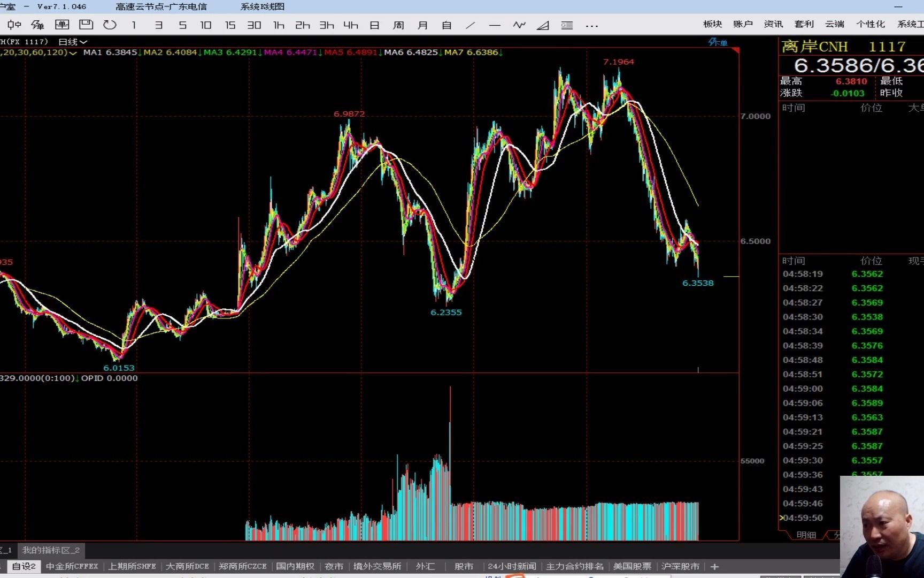
Task: Open the 中金所CFFEX tab
Action: click(72, 566)
